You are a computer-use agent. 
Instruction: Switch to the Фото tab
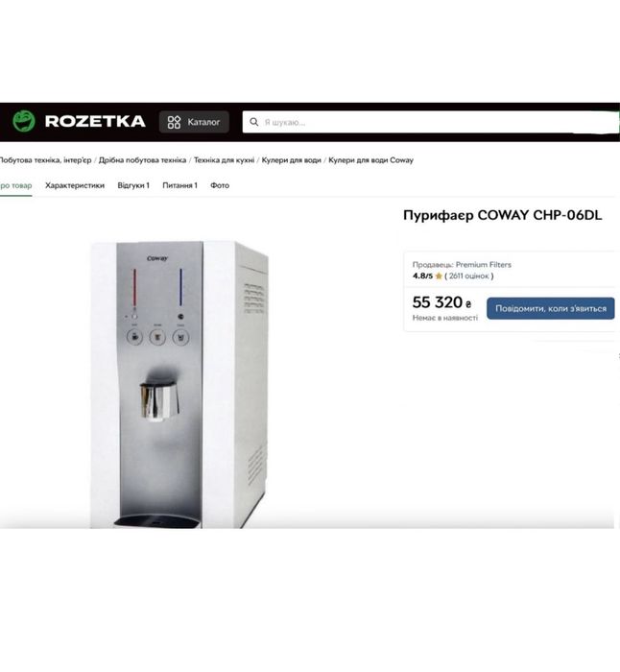coord(220,185)
